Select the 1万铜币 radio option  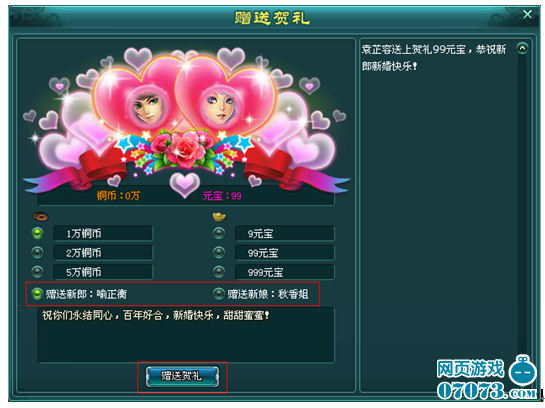(38, 233)
